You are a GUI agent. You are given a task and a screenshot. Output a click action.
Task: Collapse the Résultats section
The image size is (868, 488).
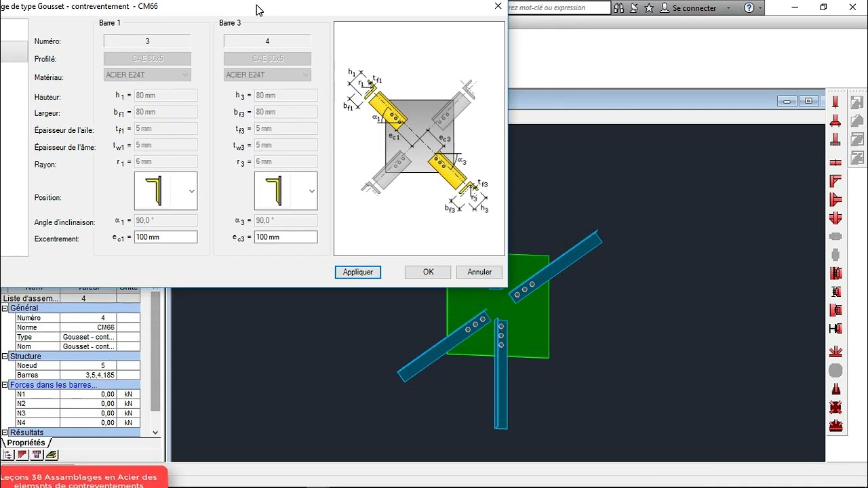[x=5, y=432]
